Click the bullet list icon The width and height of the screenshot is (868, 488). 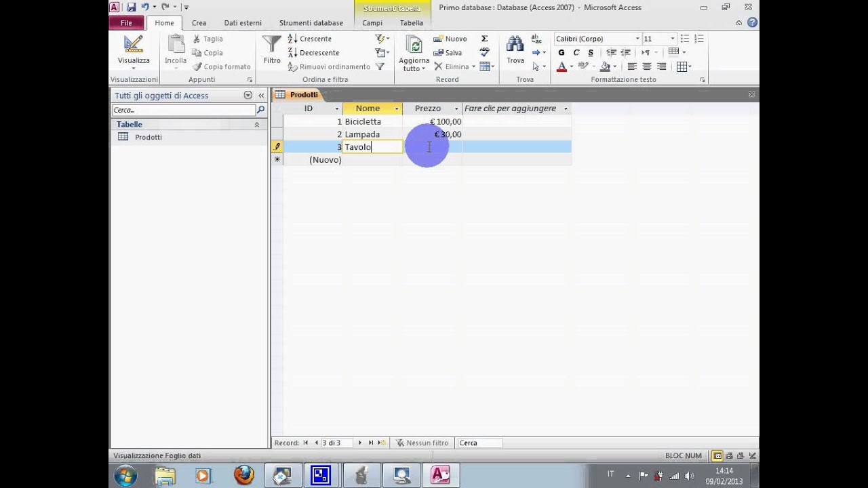(685, 39)
